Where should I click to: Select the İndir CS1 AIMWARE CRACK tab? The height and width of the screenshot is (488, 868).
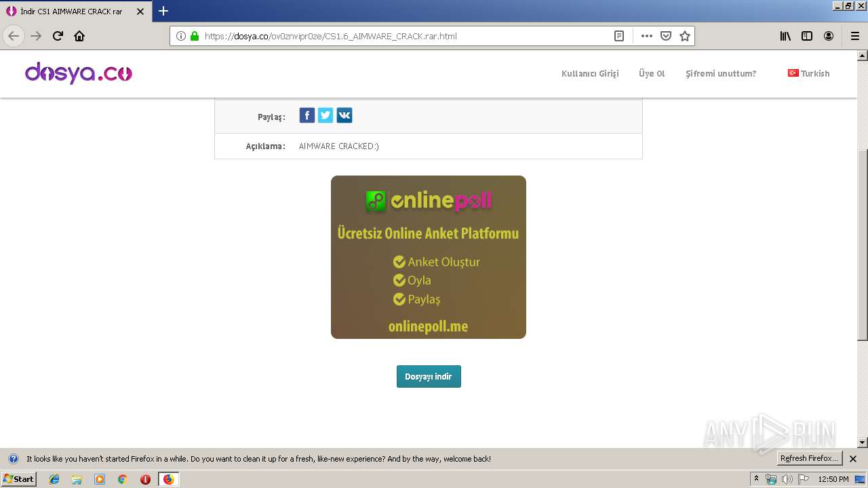(x=75, y=12)
